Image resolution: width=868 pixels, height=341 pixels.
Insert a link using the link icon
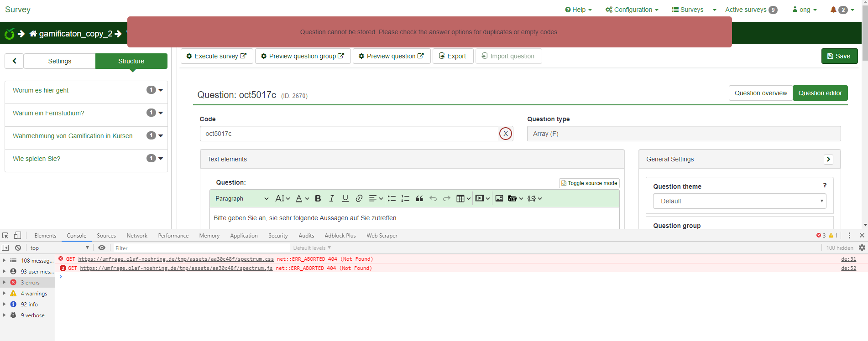[x=359, y=198]
